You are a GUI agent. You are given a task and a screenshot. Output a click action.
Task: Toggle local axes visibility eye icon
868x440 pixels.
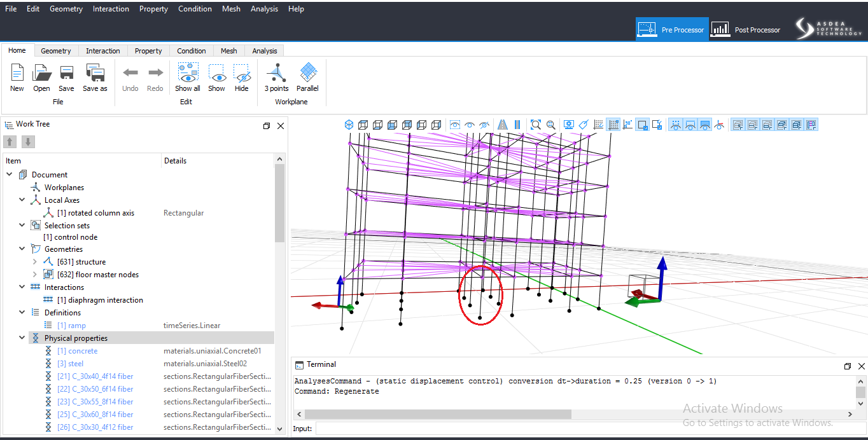click(x=720, y=125)
